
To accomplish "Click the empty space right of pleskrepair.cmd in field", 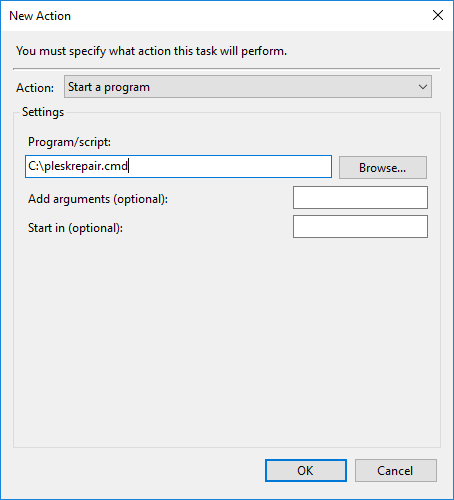I will click(230, 166).
